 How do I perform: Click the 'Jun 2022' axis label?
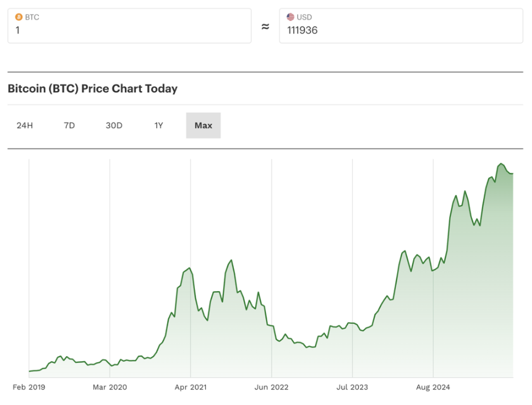[272, 387]
